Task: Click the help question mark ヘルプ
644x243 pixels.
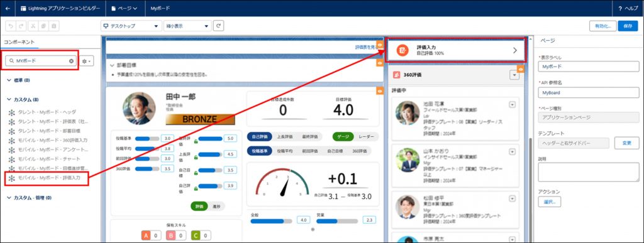Action: click(x=628, y=8)
